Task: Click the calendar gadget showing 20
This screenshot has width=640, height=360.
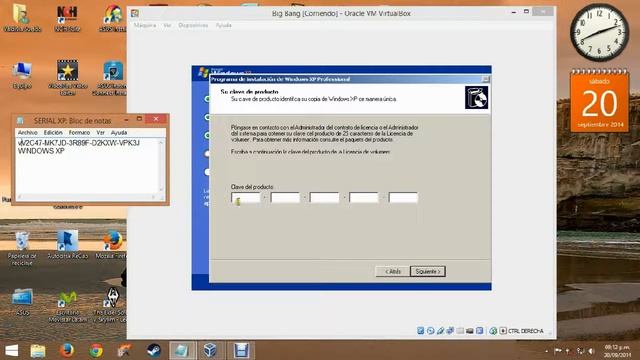Action: [600, 101]
